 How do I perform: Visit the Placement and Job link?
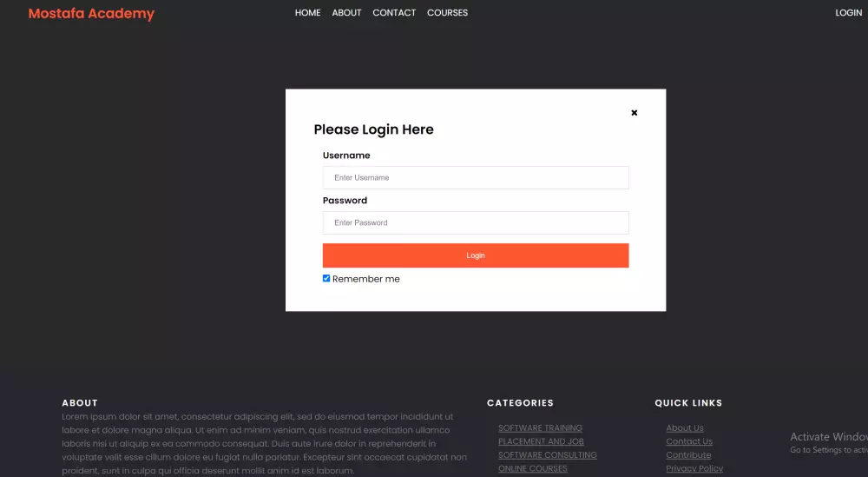point(541,441)
